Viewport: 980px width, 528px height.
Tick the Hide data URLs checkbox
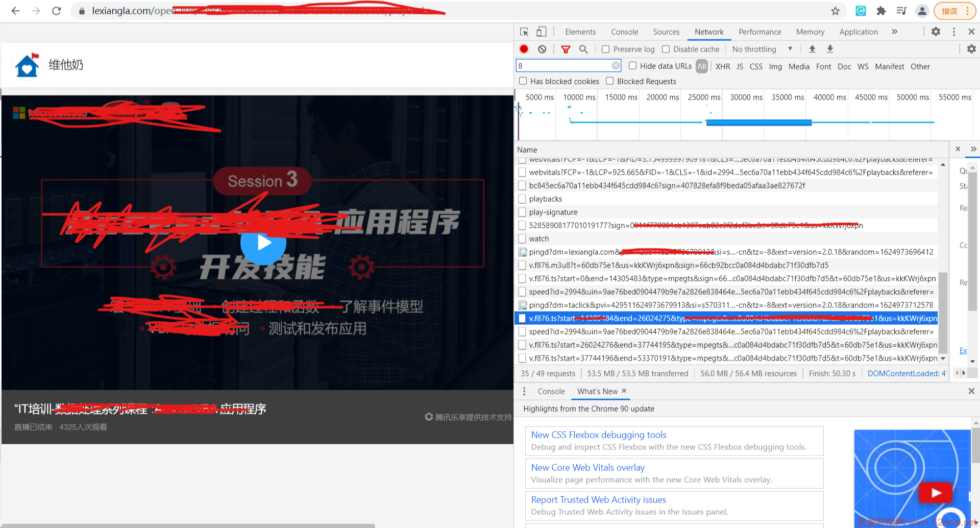tap(632, 66)
